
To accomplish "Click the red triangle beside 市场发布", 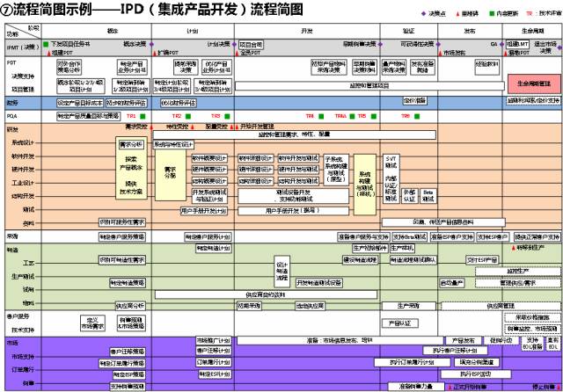I will pos(440,53).
